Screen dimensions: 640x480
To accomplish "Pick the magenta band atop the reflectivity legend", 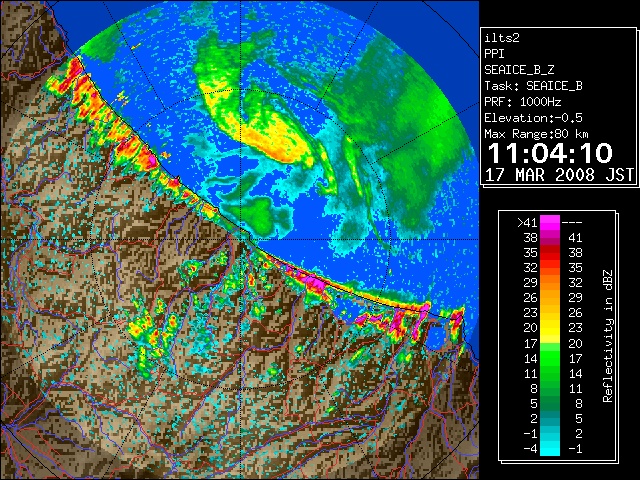I will (x=550, y=223).
